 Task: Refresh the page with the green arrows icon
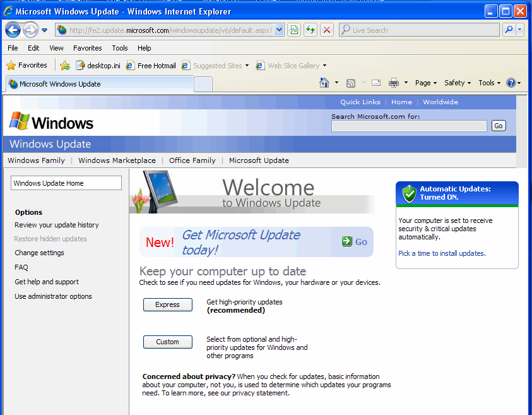coord(310,30)
